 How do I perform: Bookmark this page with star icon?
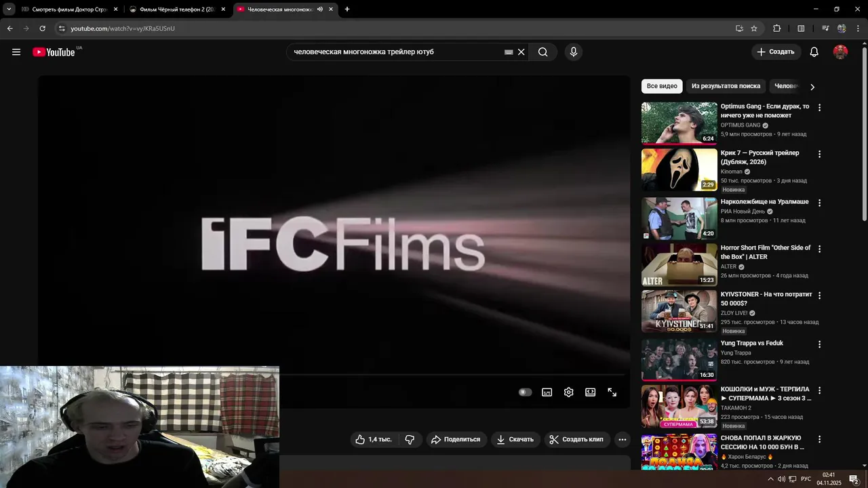point(754,28)
